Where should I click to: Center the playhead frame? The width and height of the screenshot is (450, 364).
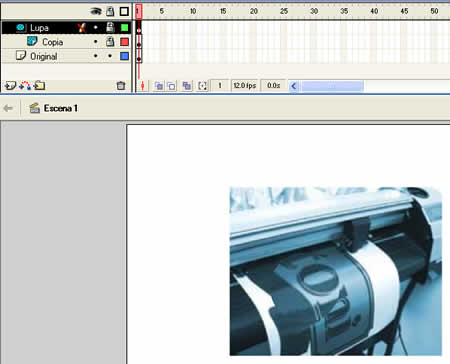tap(143, 86)
